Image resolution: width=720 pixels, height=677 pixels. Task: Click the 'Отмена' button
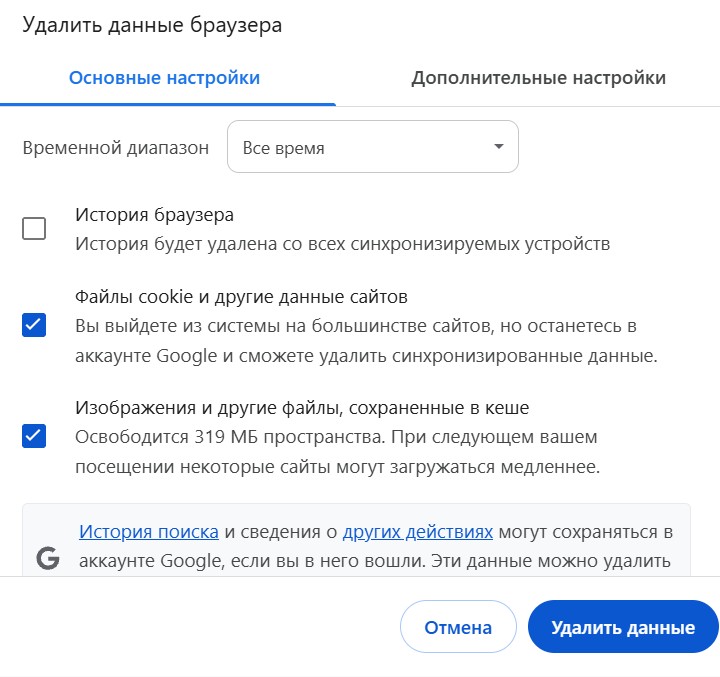click(458, 626)
